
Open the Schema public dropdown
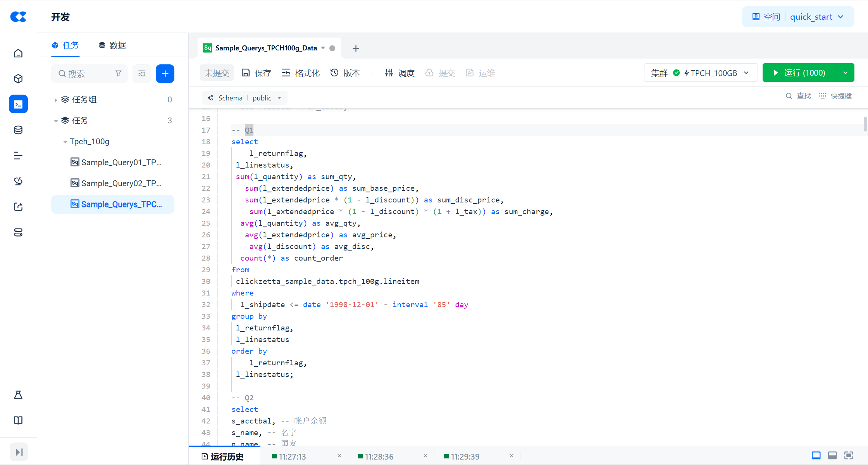tap(245, 98)
